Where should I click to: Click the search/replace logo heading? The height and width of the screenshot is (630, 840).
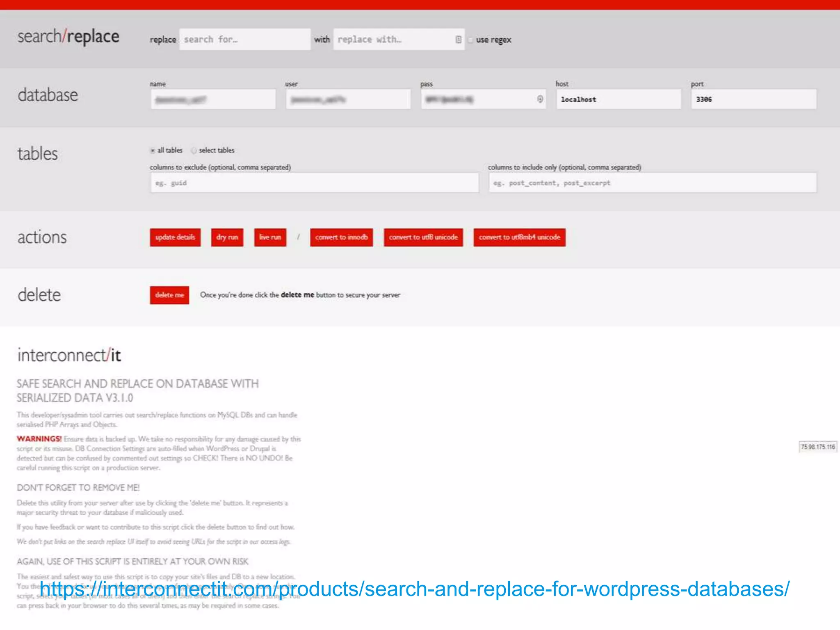tap(68, 37)
